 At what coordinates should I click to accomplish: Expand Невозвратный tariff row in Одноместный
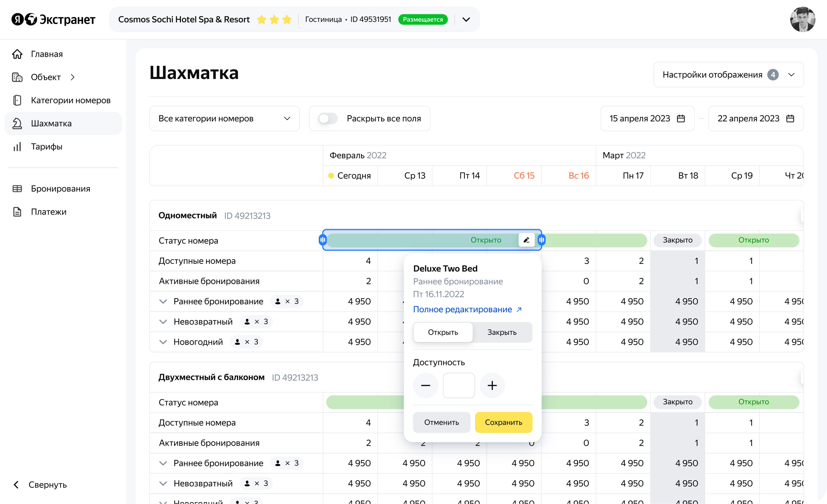point(163,322)
